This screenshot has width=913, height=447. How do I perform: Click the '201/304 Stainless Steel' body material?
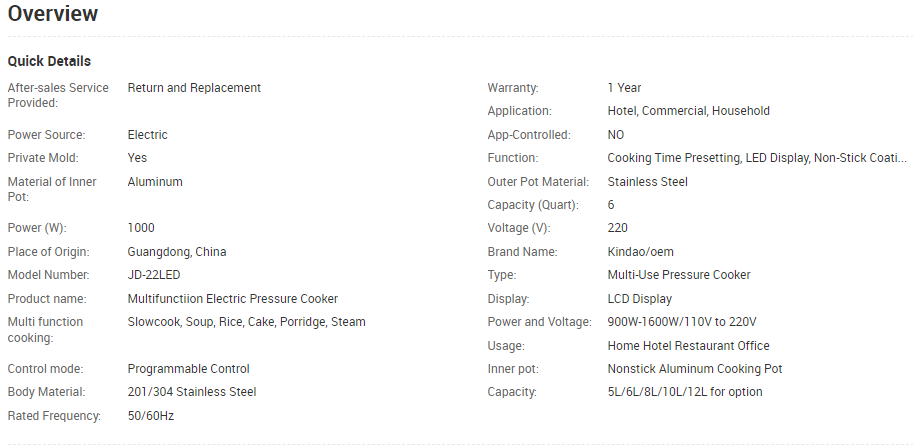(192, 392)
